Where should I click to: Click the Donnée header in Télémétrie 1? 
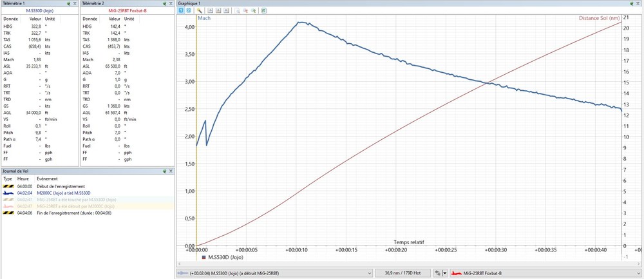pyautogui.click(x=10, y=19)
